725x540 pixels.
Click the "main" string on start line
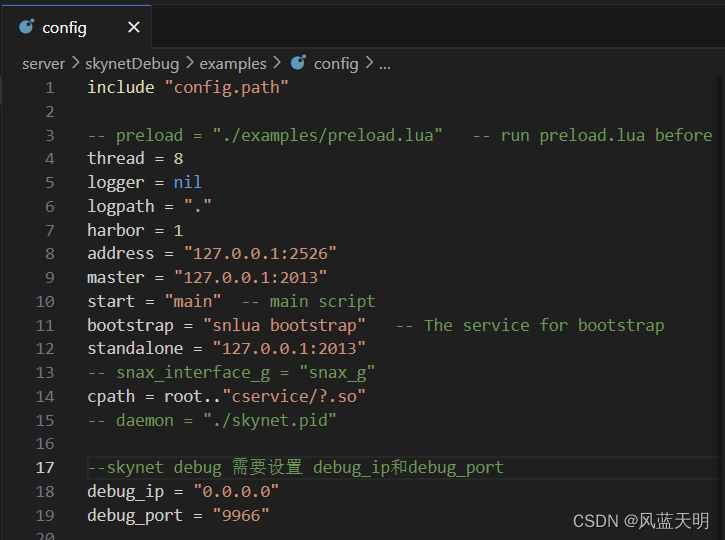click(192, 301)
